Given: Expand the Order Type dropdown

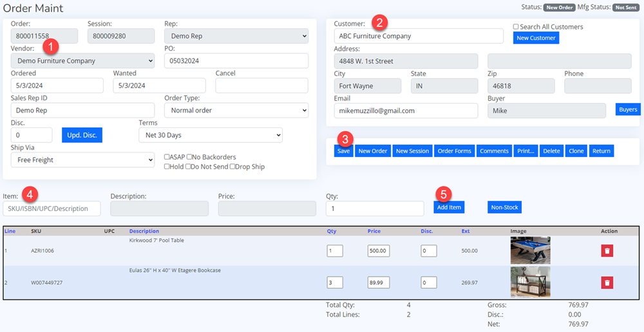Looking at the screenshot, I should coord(236,111).
